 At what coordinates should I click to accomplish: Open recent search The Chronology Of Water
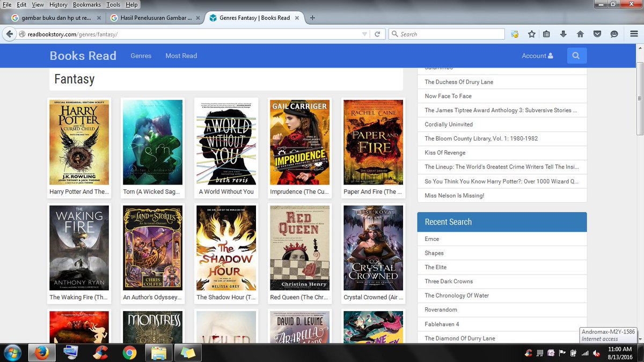tap(457, 295)
